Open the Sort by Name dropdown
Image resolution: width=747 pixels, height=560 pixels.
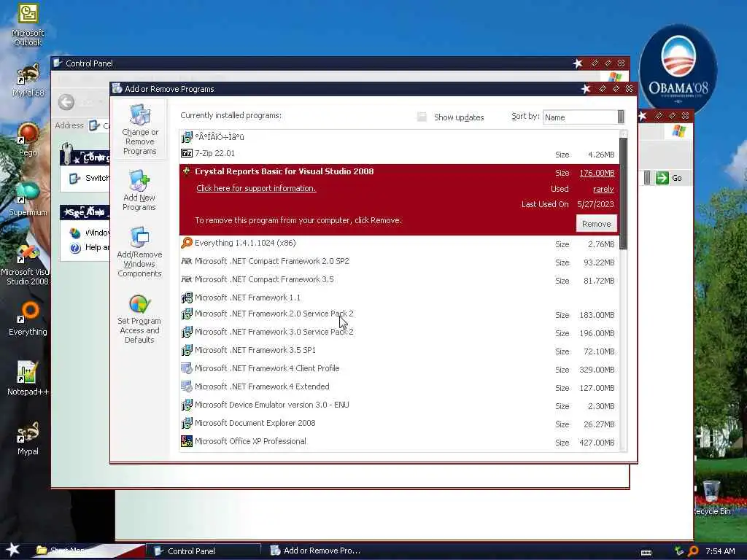tap(584, 117)
